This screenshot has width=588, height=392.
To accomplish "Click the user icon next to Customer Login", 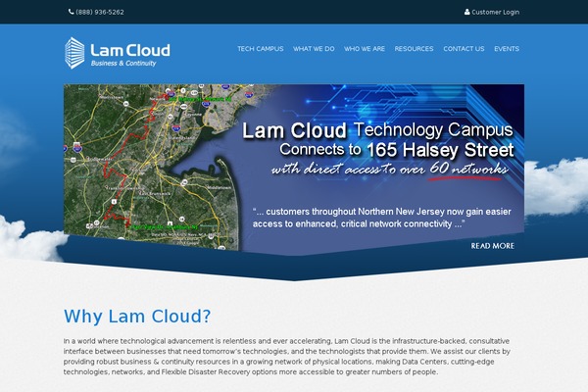I will coord(466,12).
